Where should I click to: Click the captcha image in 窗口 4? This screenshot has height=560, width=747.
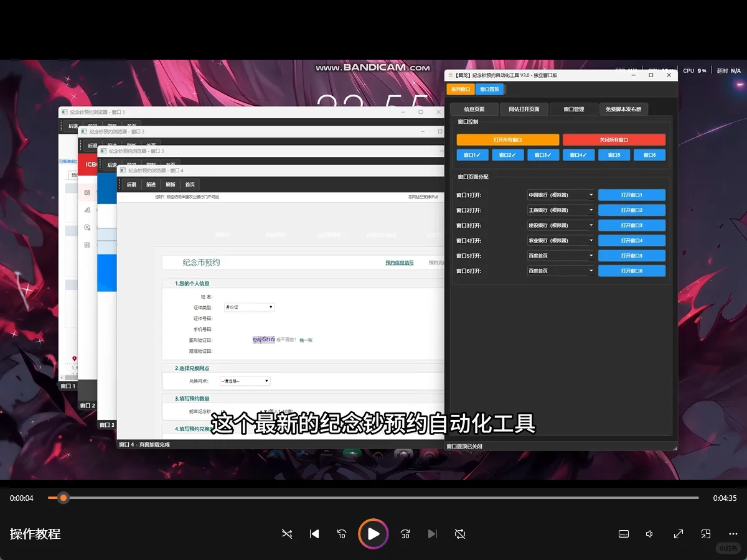263,340
